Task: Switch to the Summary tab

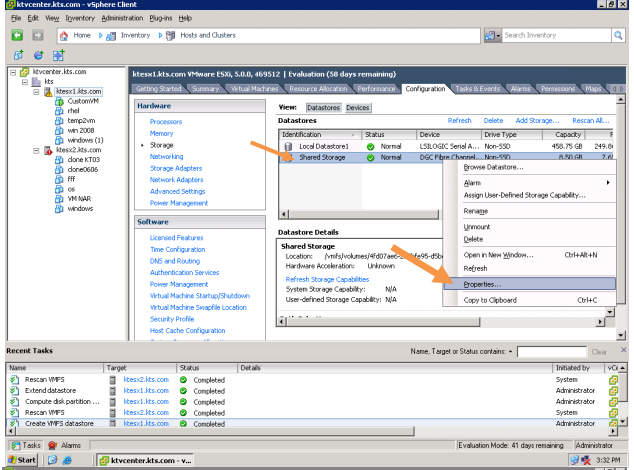Action: pyautogui.click(x=205, y=89)
